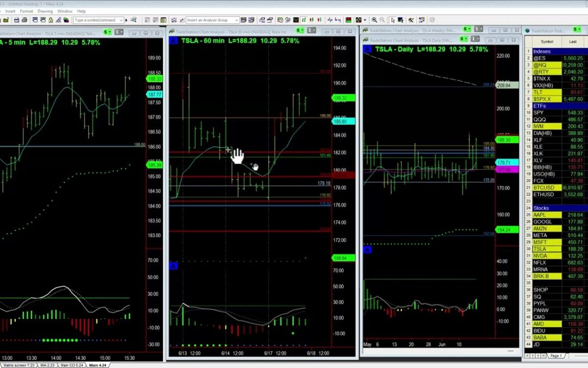Expand the symbol/command box dropdown arrow
The height and width of the screenshot is (368, 588).
[121, 20]
